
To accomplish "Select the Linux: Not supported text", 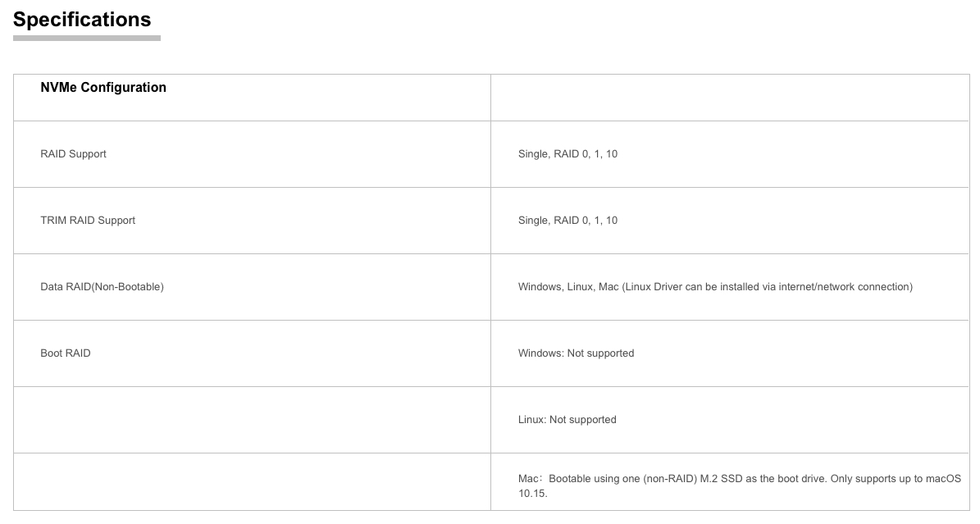I will [567, 420].
